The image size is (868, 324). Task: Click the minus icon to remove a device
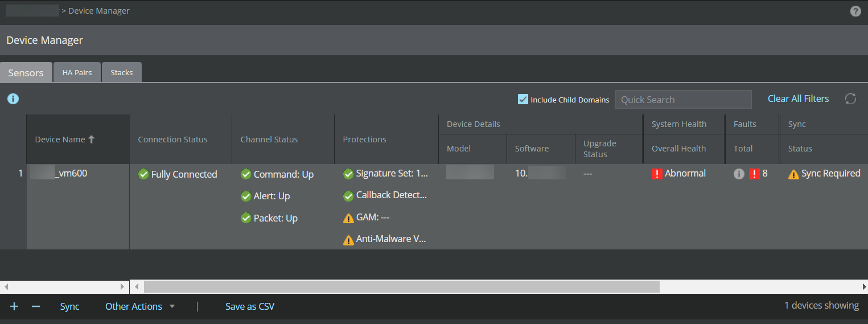click(x=36, y=306)
